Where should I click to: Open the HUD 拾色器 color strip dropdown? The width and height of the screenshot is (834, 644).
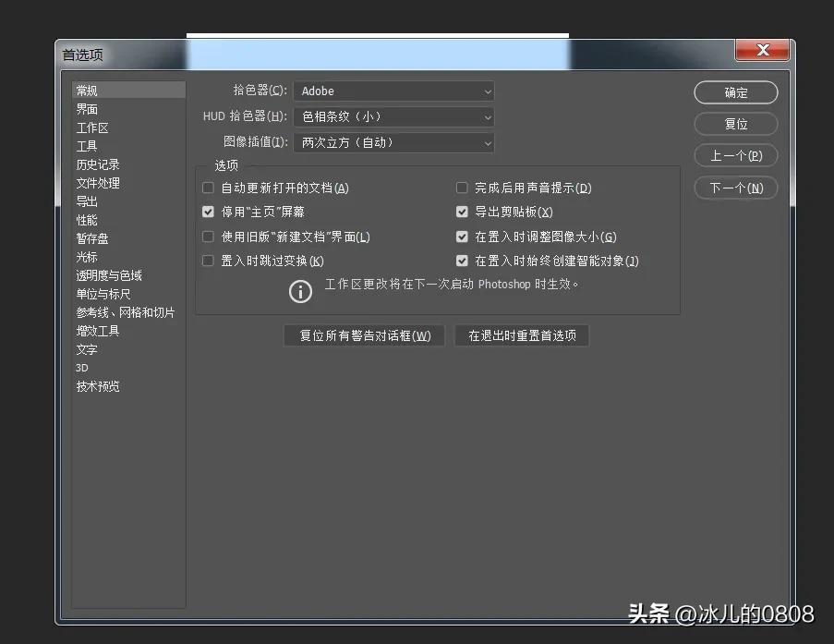click(x=394, y=116)
